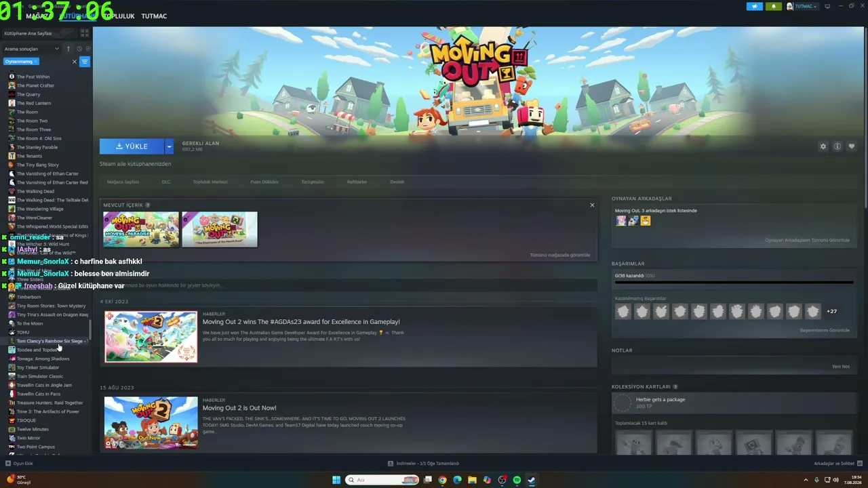Switch to Big Picture mode icon

(x=827, y=6)
